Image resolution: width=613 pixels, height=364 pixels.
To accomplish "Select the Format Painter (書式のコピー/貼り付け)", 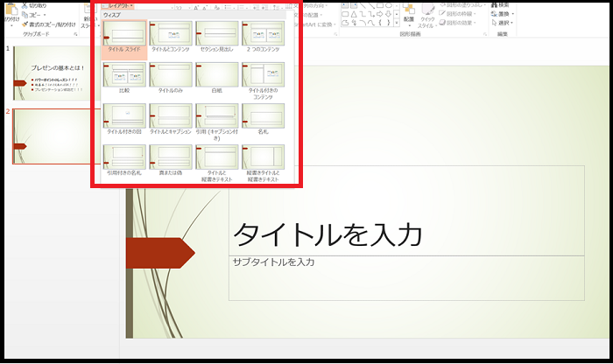I will tap(49, 24).
